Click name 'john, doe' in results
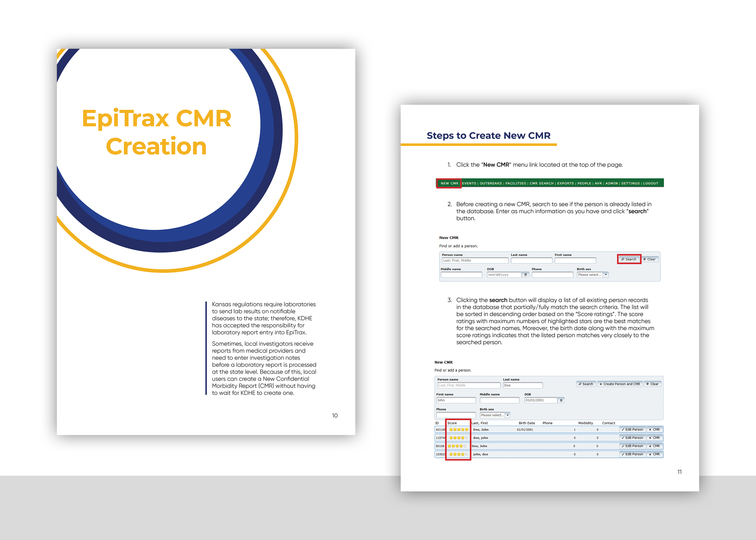This screenshot has width=756, height=540. (x=480, y=454)
